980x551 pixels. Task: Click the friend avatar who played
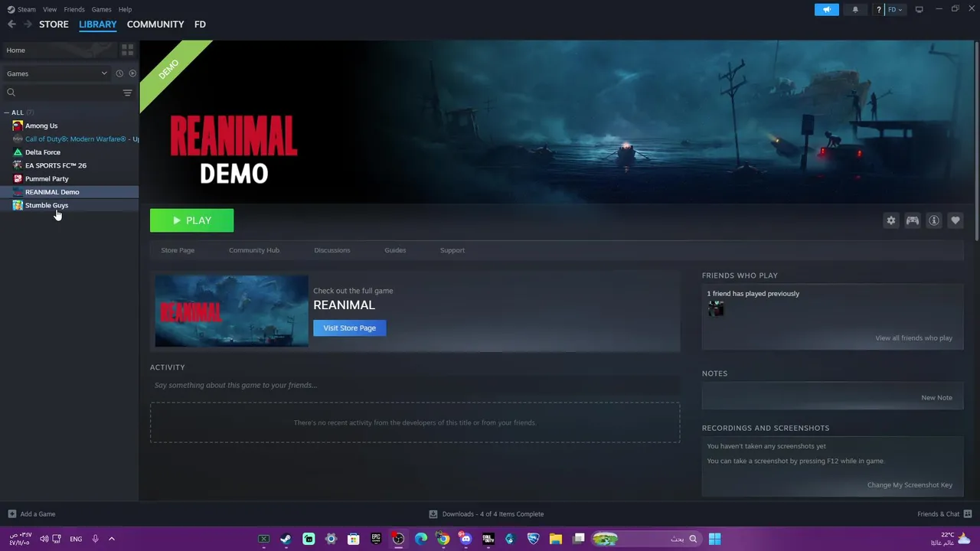(x=716, y=308)
